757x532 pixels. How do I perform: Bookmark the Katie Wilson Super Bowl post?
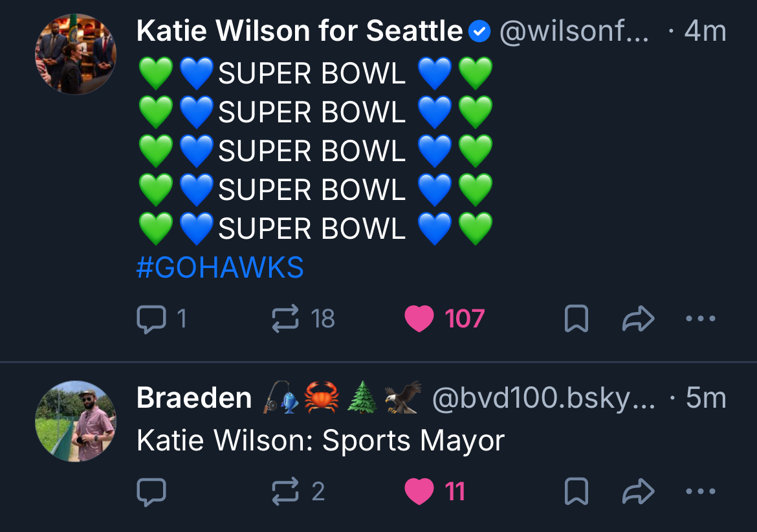pos(576,319)
